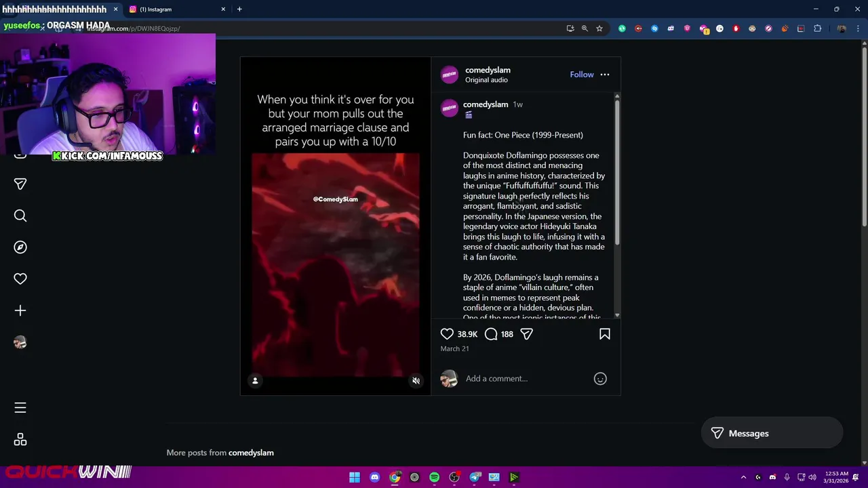Viewport: 868px width, 488px height.
Task: Open comments via the speech bubble icon
Action: pyautogui.click(x=491, y=334)
